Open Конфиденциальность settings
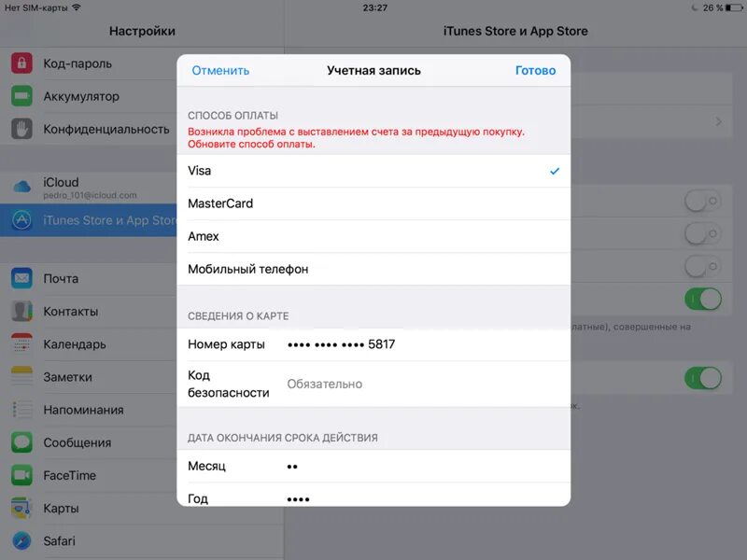The height and width of the screenshot is (560, 747). coord(88,129)
